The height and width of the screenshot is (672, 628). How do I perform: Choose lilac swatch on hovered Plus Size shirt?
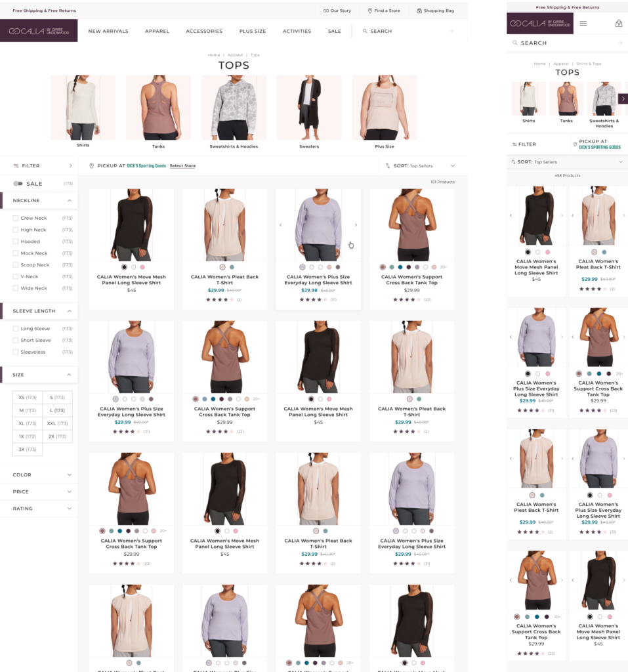(303, 267)
